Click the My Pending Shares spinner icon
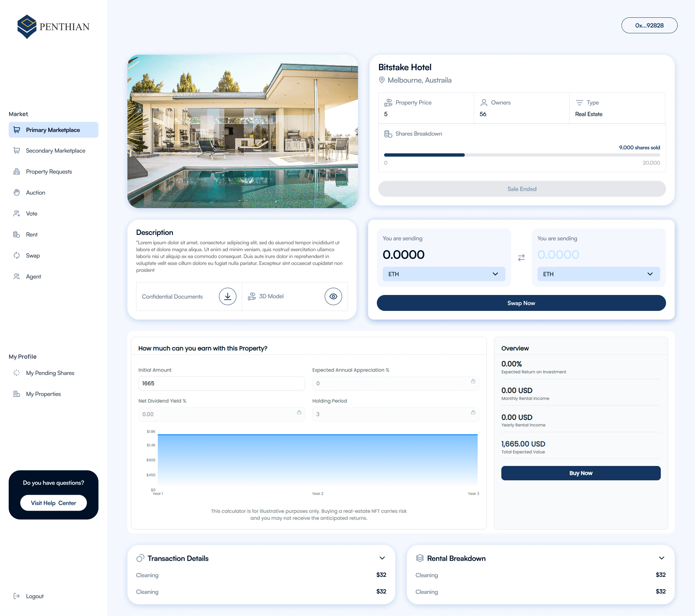This screenshot has width=695, height=616. [17, 373]
